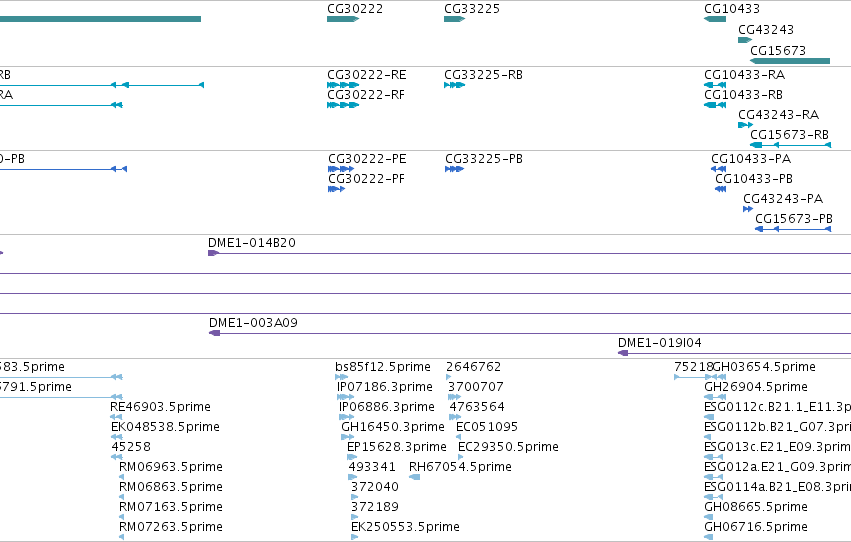Click the CG10433-PB protein arrows
The width and height of the screenshot is (851, 542).
[x=721, y=189]
